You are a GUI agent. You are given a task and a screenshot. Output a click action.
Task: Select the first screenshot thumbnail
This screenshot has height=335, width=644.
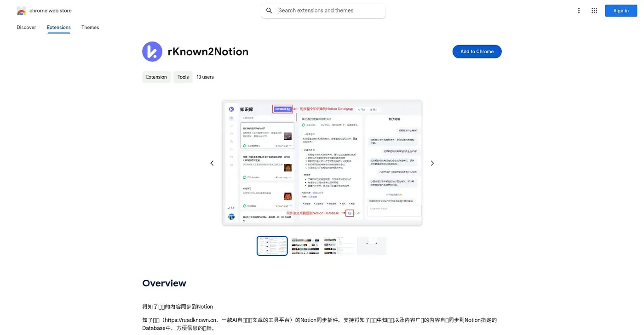[272, 246]
